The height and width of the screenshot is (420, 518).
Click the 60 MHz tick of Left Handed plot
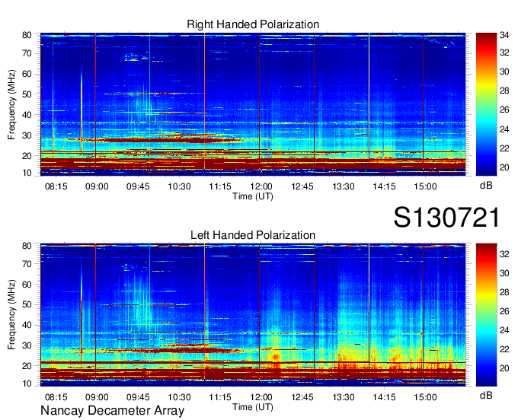[x=27, y=285]
